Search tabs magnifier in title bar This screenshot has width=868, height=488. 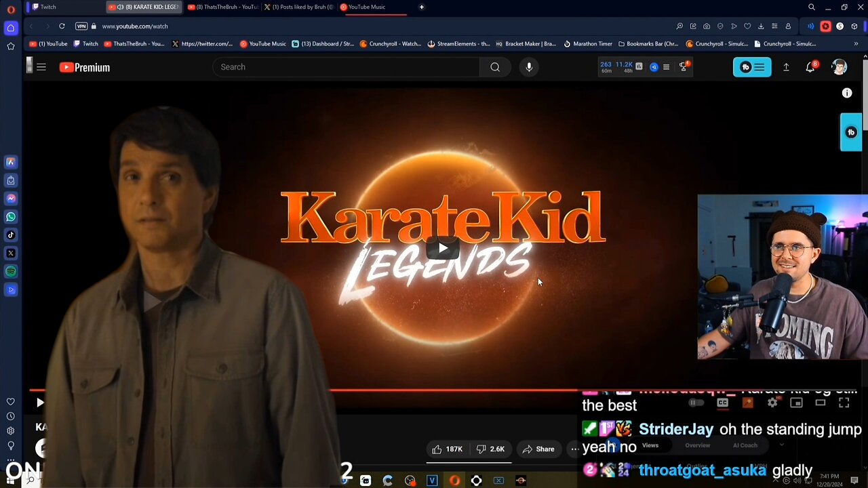tap(812, 7)
